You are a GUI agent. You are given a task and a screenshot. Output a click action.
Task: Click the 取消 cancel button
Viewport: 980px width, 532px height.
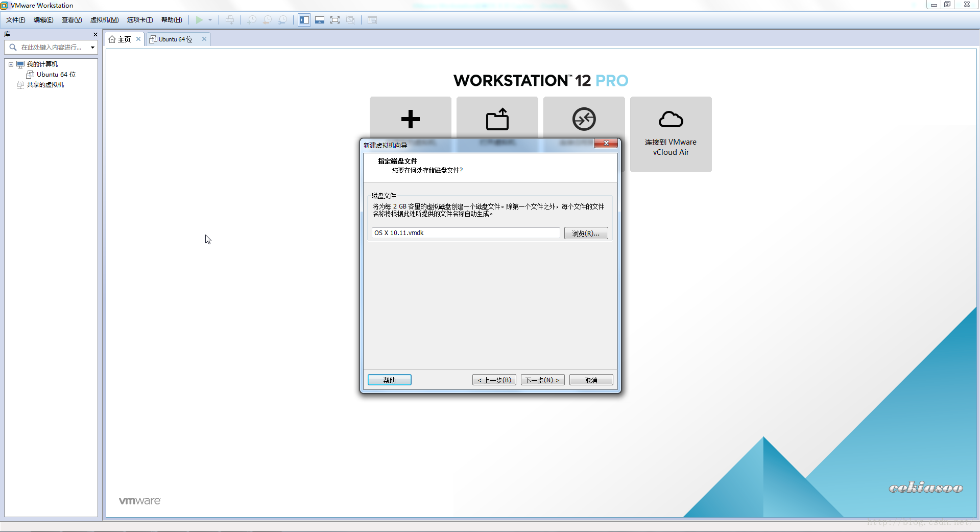pyautogui.click(x=591, y=380)
